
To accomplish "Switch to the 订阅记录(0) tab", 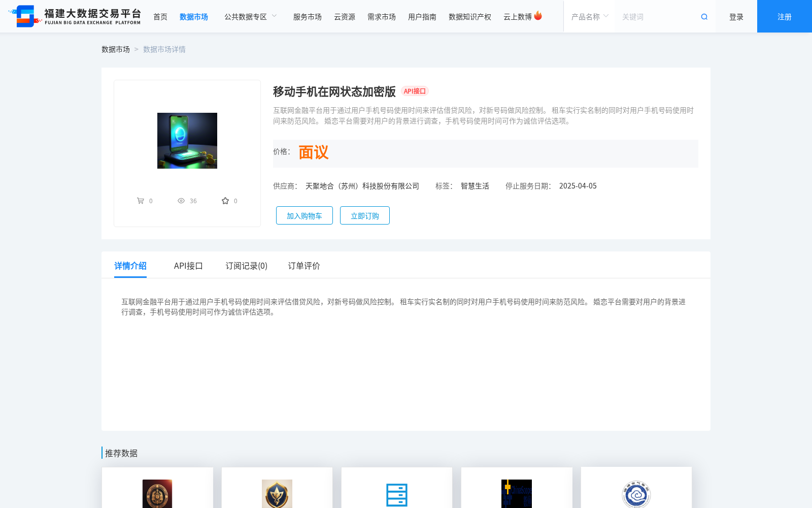I will pos(247,266).
